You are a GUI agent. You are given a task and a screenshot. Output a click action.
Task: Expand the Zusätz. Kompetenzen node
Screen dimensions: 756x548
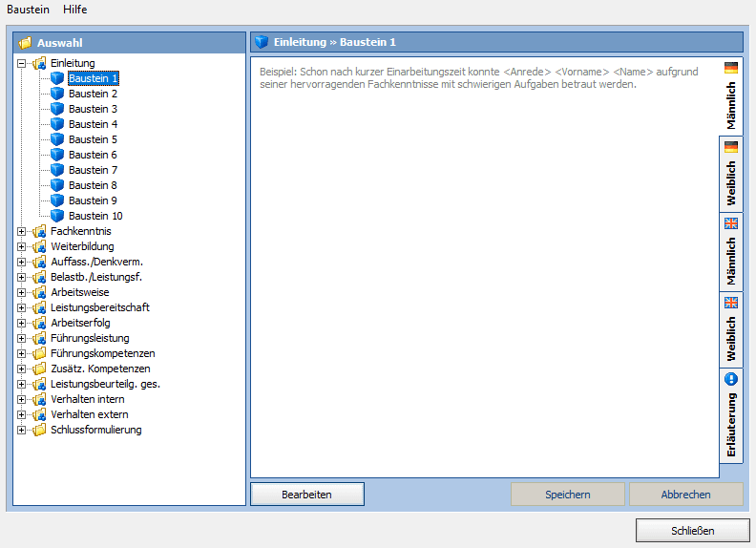[21, 369]
